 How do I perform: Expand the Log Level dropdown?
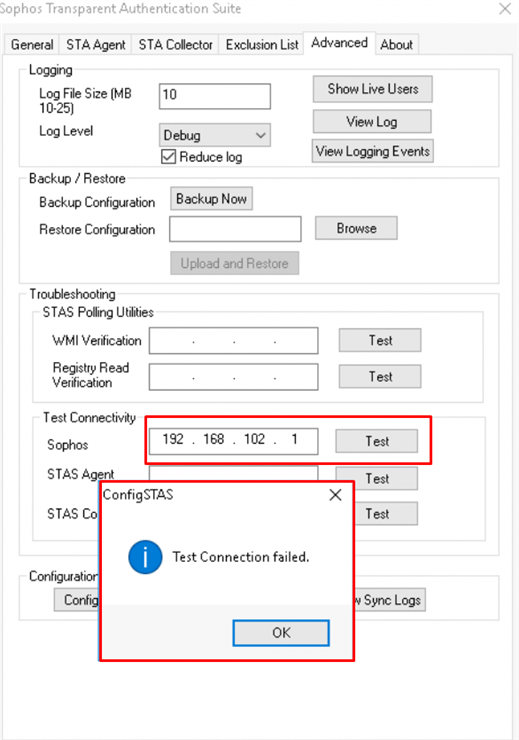(215, 135)
